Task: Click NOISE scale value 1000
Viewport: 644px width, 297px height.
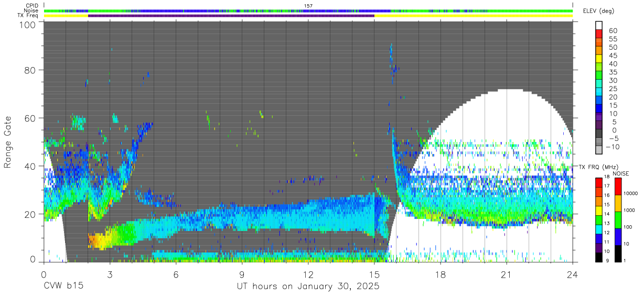Action: (630, 211)
